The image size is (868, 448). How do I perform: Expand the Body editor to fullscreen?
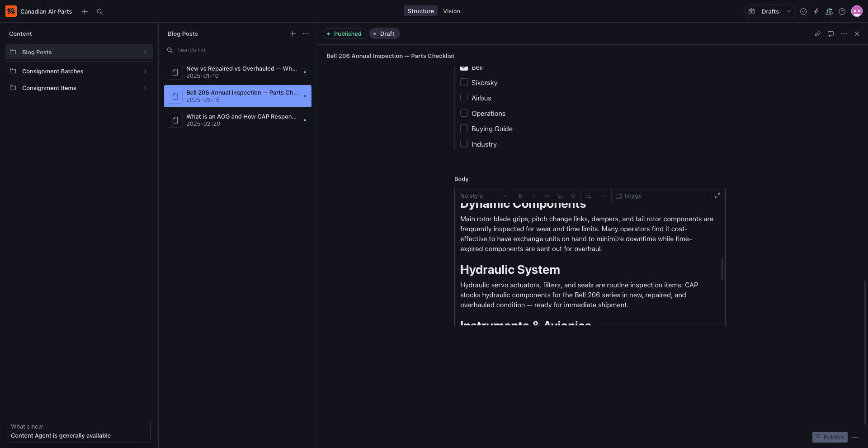(x=717, y=195)
